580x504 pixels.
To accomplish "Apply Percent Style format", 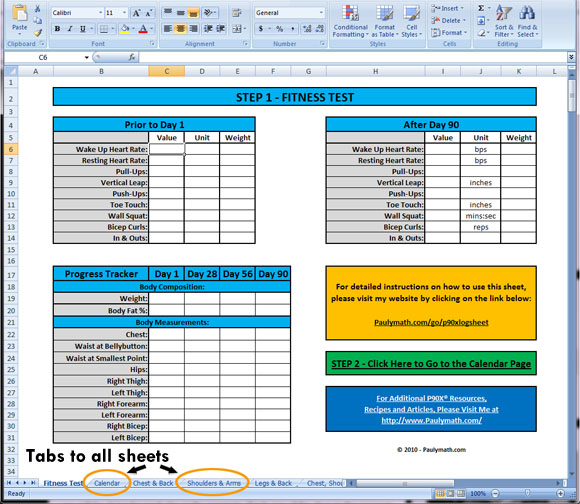I will pyautogui.click(x=280, y=28).
